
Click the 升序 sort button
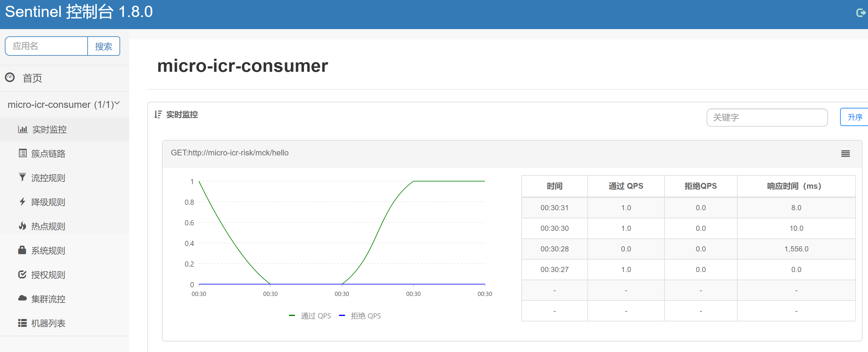click(855, 117)
